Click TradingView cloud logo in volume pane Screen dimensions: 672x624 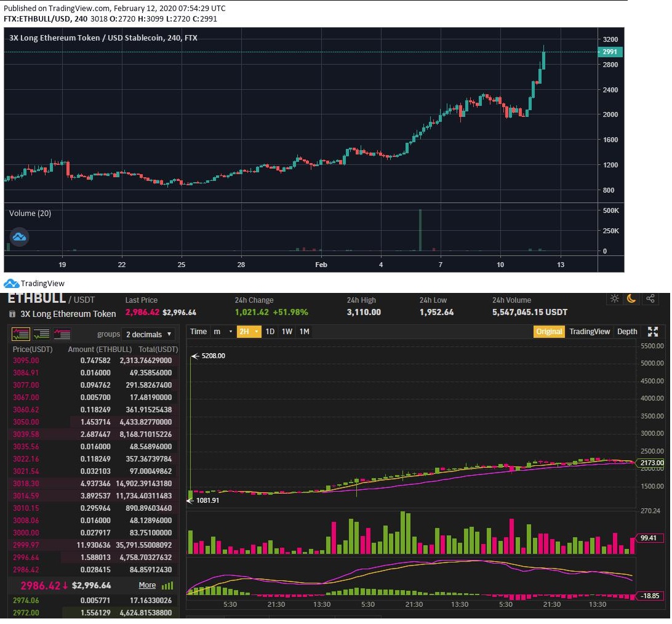point(19,237)
